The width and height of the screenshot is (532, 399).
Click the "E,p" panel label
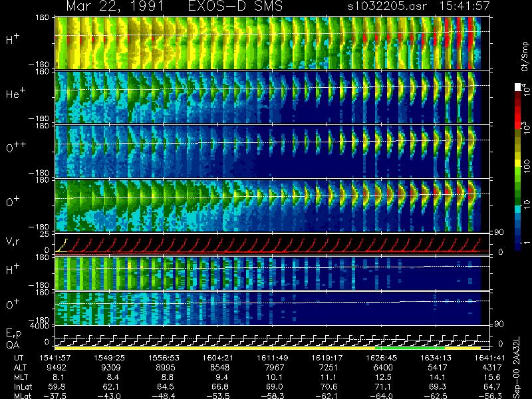(x=13, y=334)
